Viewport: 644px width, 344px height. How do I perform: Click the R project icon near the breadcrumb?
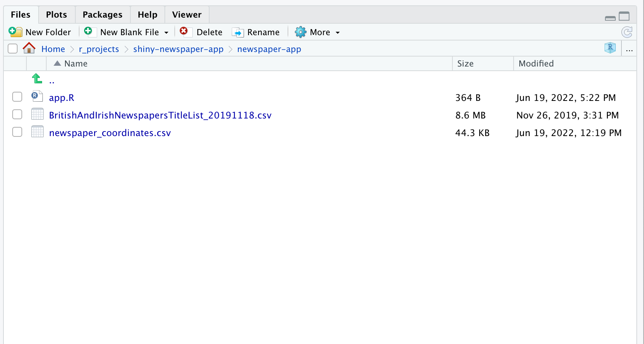click(x=610, y=48)
